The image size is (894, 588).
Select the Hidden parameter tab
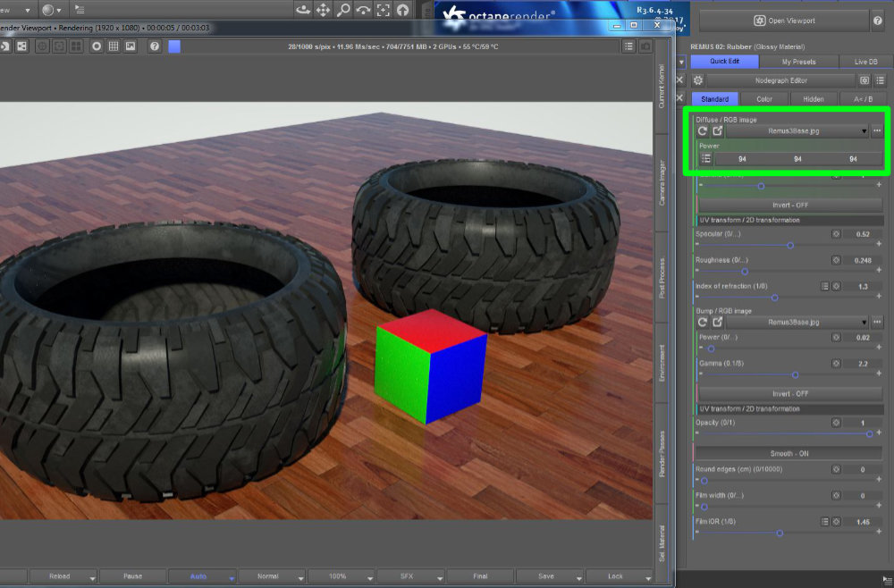pos(813,98)
